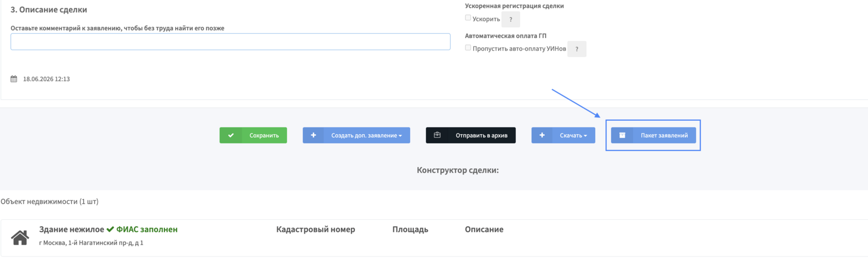This screenshot has height=272, width=868.
Task: Enable the Ускорить checkbox
Action: pos(468,18)
